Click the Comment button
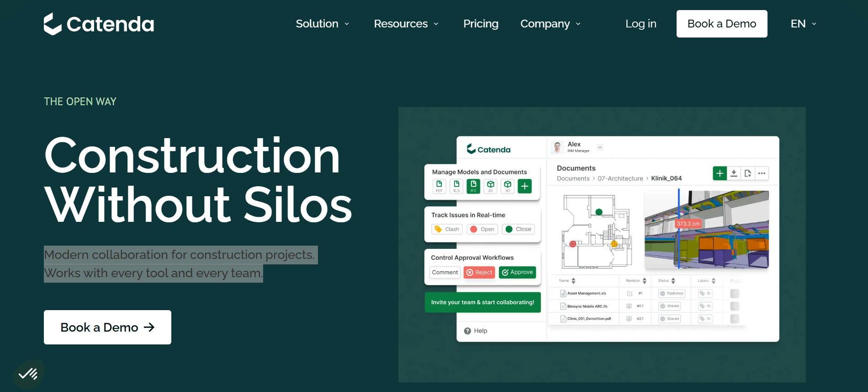 pyautogui.click(x=445, y=273)
